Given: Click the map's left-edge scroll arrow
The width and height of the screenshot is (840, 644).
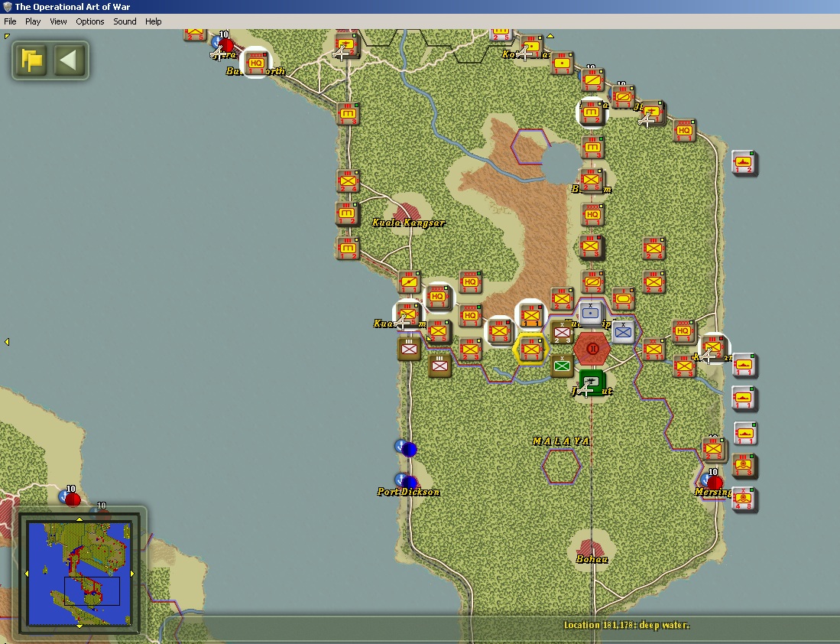Looking at the screenshot, I should click(x=6, y=342).
